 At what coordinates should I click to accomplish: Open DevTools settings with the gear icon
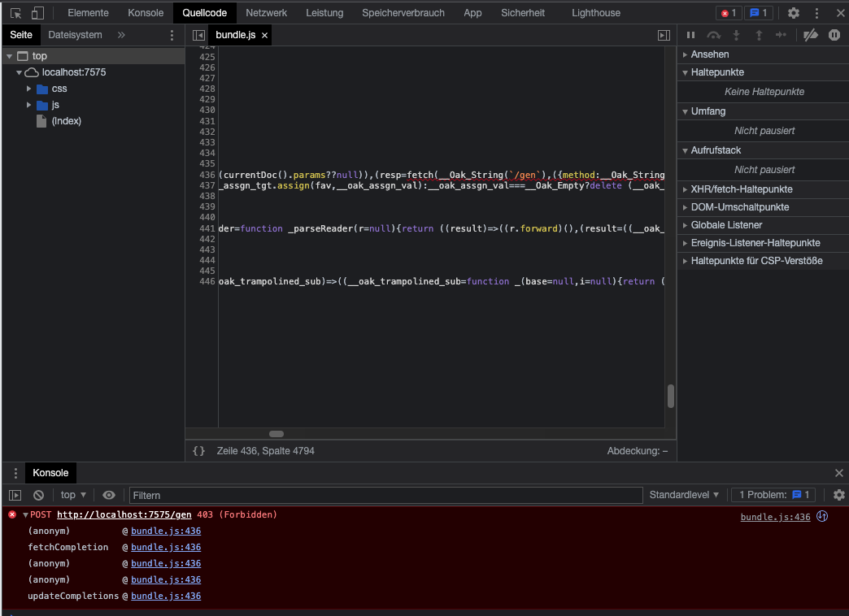pos(792,13)
